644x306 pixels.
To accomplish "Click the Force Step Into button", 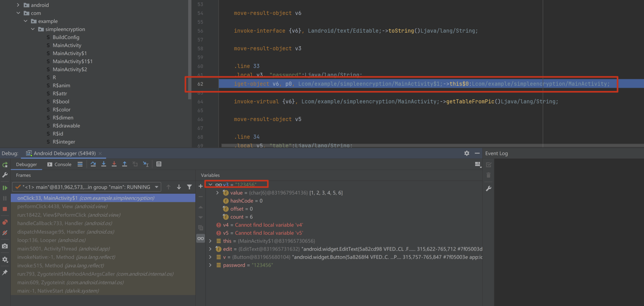I will [x=114, y=164].
